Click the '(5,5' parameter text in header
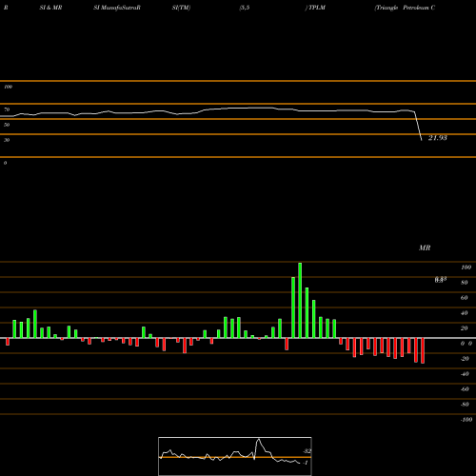This screenshot has width=476, height=476. [245, 8]
